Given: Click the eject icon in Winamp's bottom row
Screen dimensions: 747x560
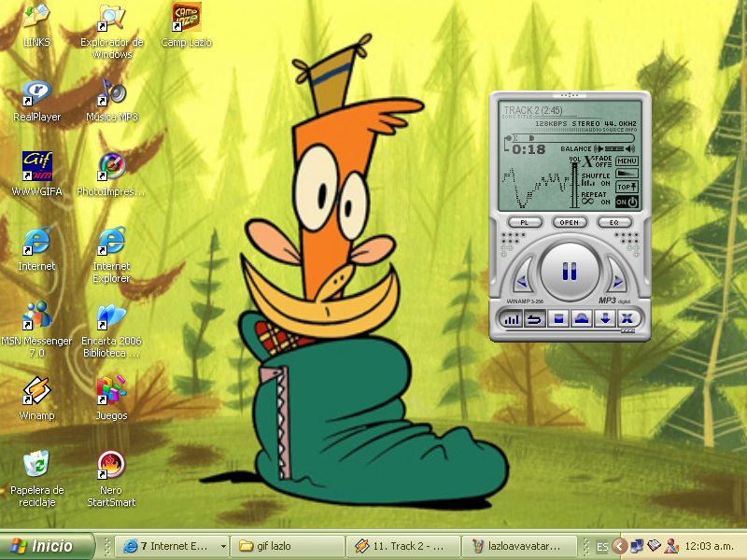Looking at the screenshot, I should [x=581, y=318].
